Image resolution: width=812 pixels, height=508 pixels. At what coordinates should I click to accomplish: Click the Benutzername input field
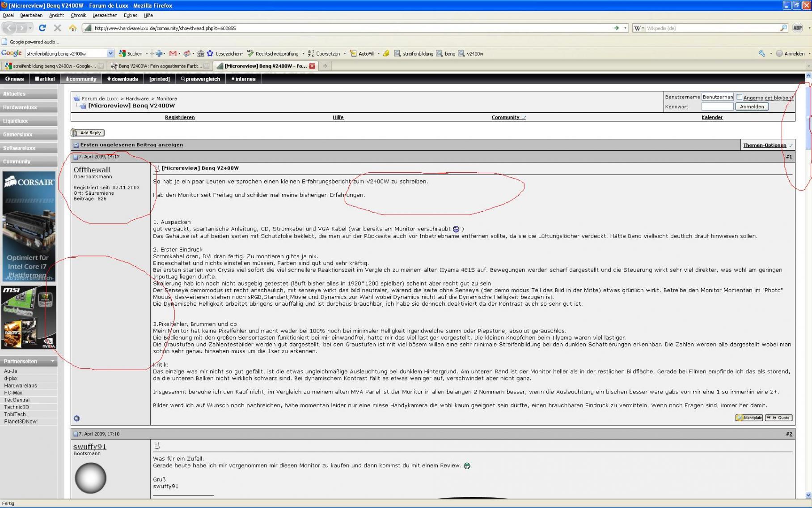(717, 97)
